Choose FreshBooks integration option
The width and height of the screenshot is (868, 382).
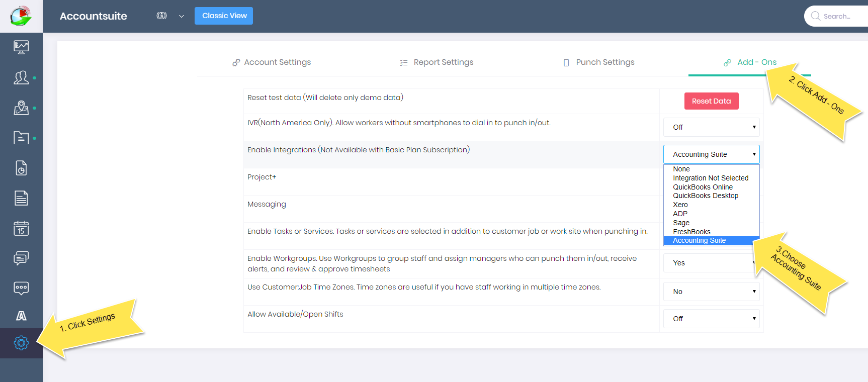click(711, 232)
